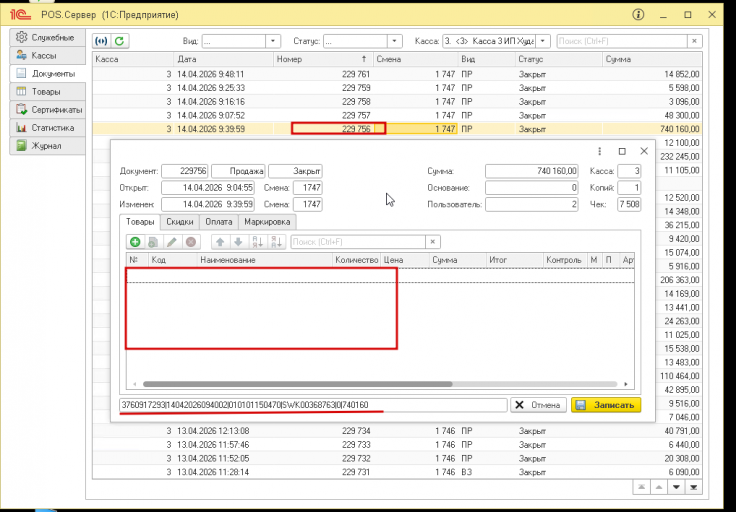Click the pencil edit icon in Товары toolbar

(172, 242)
